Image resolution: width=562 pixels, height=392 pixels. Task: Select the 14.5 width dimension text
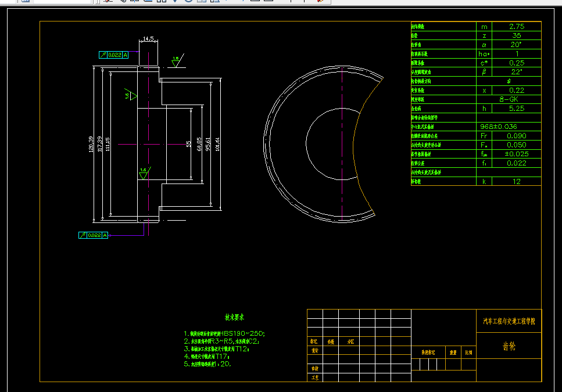click(148, 38)
